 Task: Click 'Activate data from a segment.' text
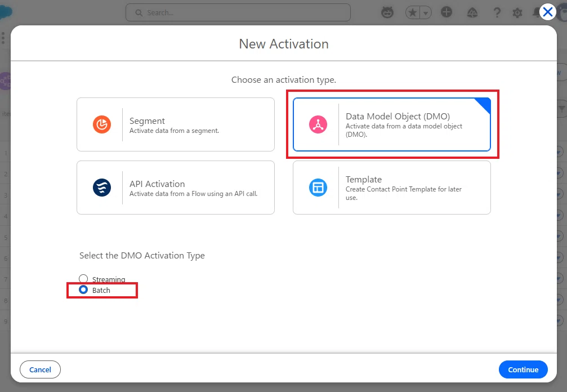pos(175,131)
